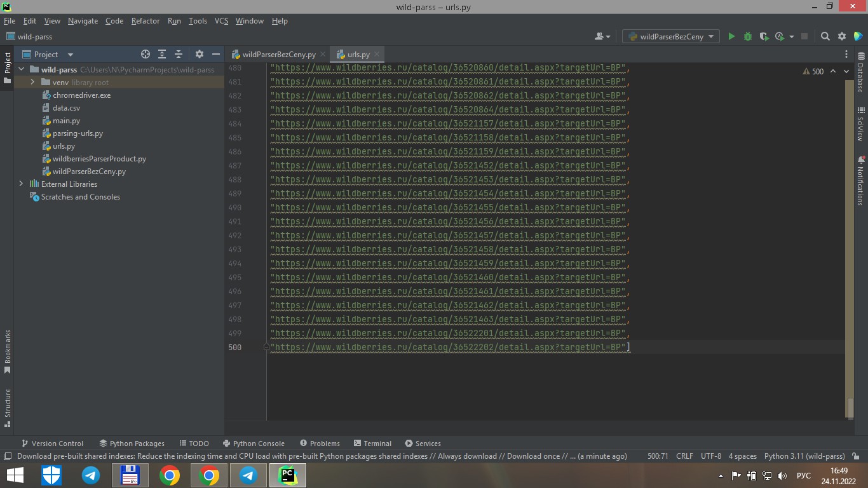868x488 pixels.
Task: Open the TODO tool window
Action: [194, 444]
